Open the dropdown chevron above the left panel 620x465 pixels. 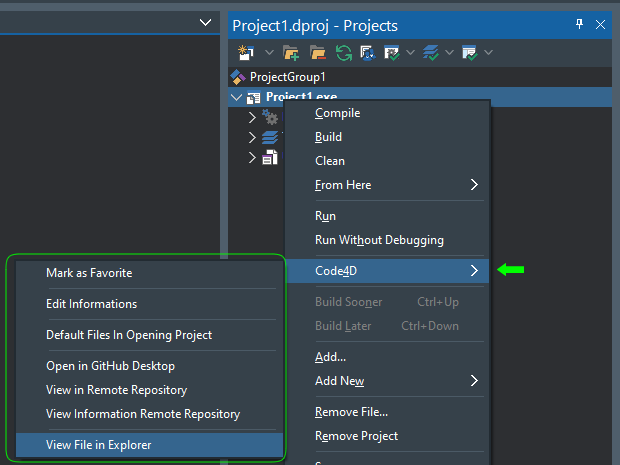pyautogui.click(x=206, y=23)
